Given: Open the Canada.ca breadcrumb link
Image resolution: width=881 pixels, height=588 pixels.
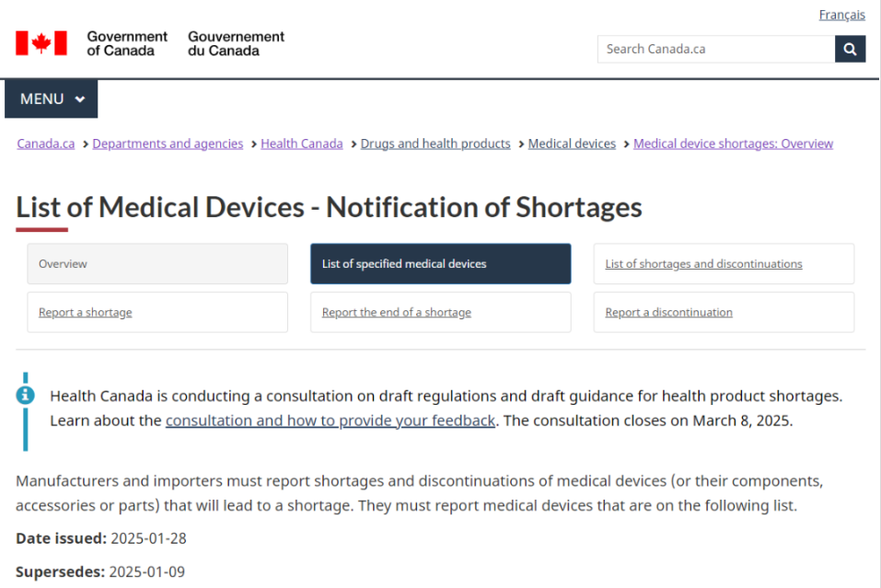Looking at the screenshot, I should pyautogui.click(x=46, y=144).
